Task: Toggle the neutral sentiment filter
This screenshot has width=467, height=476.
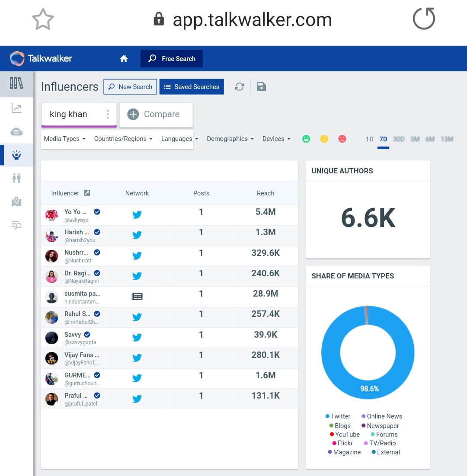Action: (324, 139)
